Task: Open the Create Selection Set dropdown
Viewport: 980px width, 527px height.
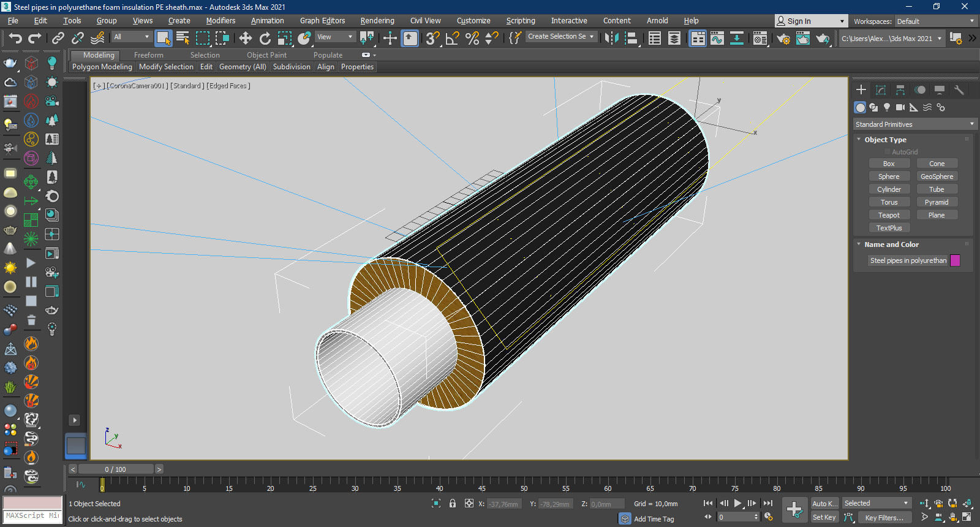Action: [560, 37]
